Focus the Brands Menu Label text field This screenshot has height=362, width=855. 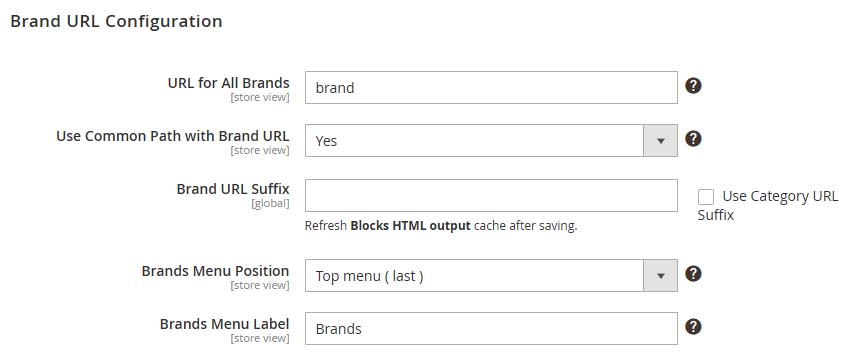pos(491,328)
